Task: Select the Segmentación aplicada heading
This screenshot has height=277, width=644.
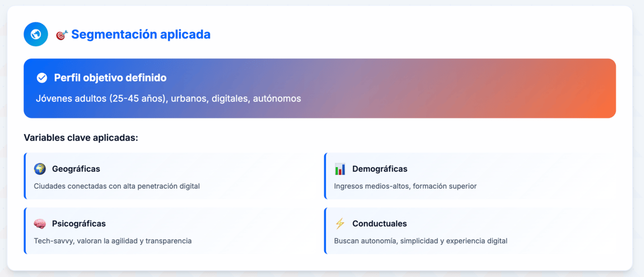Action: (x=140, y=35)
